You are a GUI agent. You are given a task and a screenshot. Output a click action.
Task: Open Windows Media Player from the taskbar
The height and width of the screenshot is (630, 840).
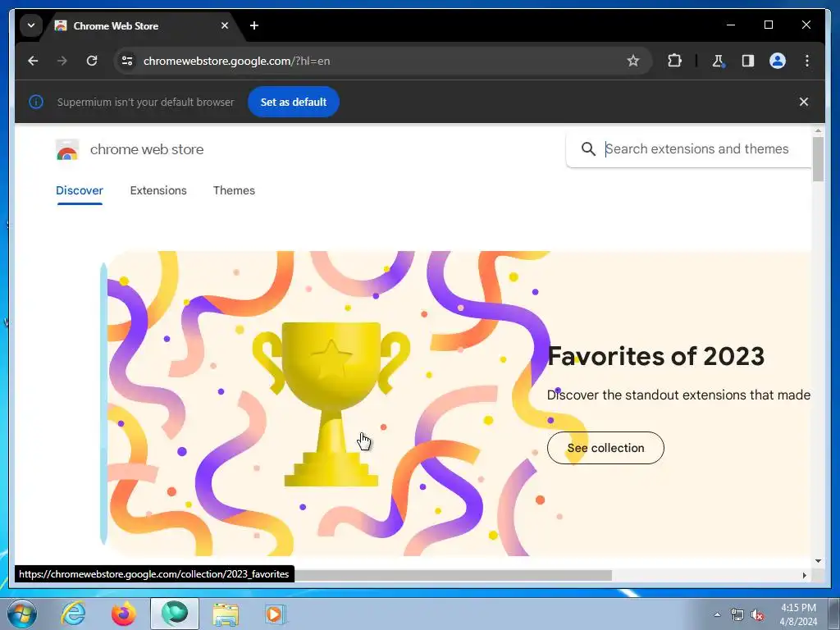coord(276,614)
